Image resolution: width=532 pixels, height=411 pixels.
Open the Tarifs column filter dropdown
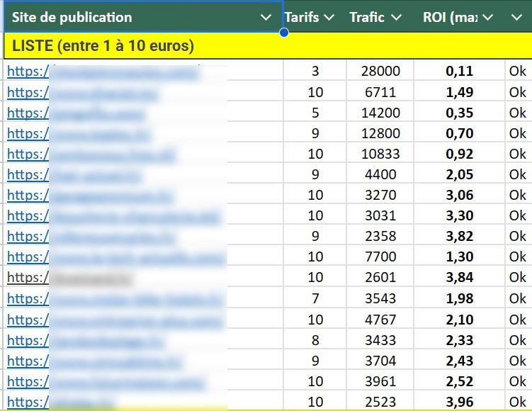pos(329,17)
